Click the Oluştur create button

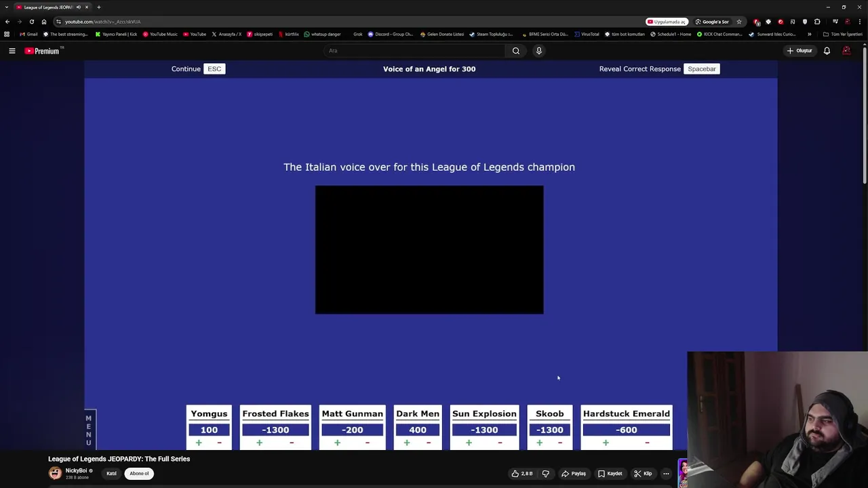[x=800, y=51]
